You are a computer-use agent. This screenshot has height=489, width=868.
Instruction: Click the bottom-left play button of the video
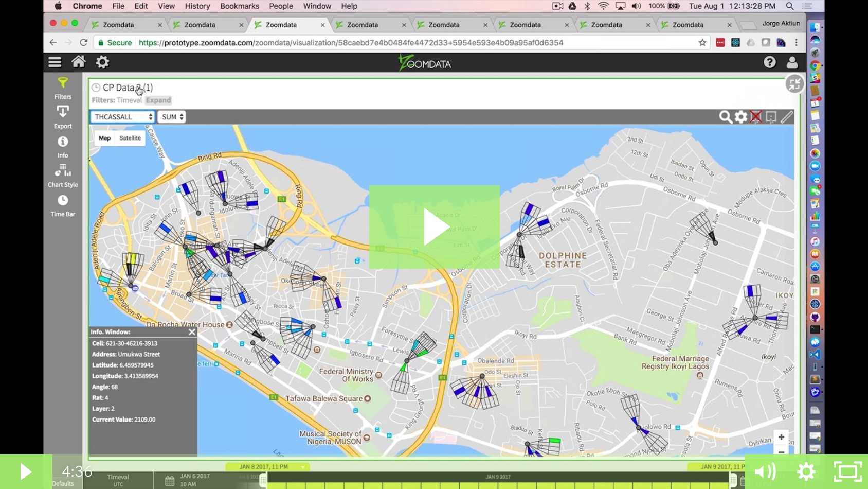pyautogui.click(x=26, y=471)
